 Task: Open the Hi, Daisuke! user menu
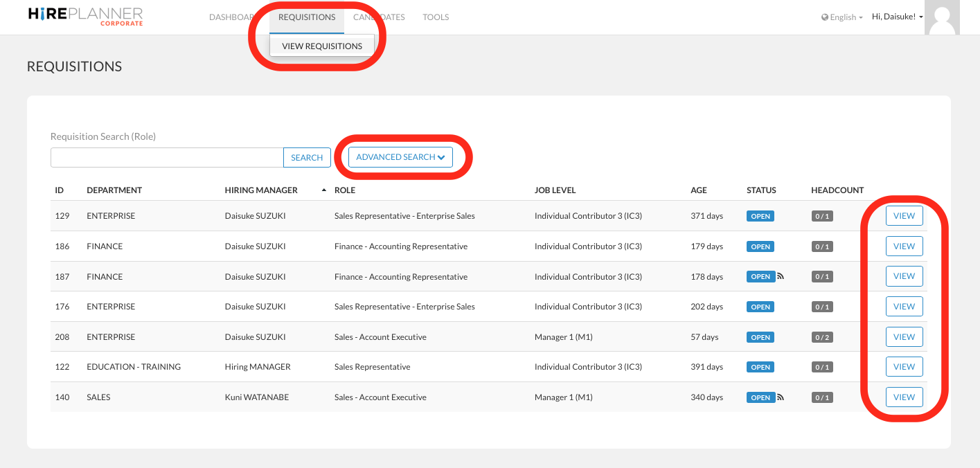897,17
